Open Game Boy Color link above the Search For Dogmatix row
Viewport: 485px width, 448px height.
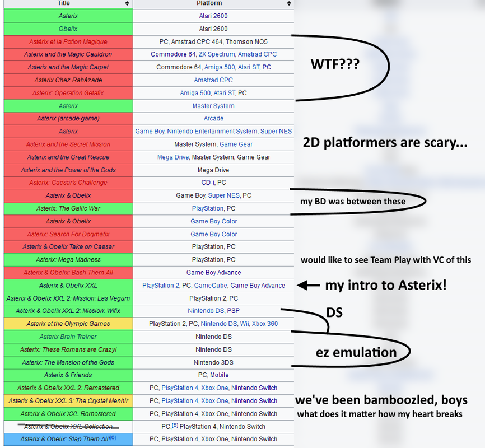[213, 221]
